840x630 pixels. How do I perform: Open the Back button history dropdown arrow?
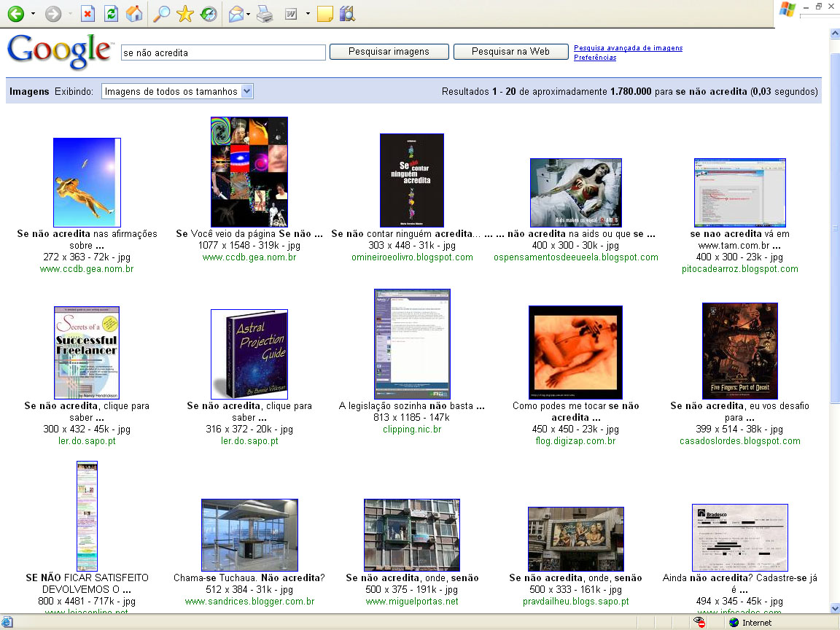[33, 14]
